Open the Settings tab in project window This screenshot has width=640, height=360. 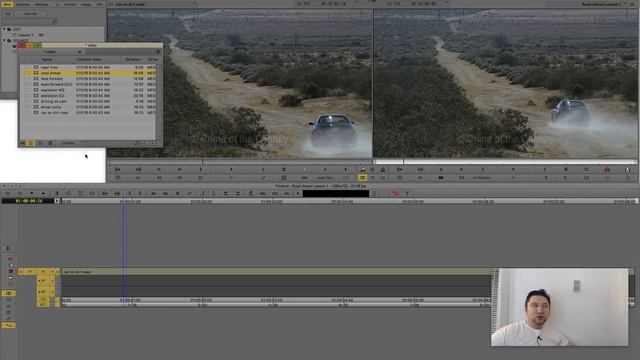41,4
